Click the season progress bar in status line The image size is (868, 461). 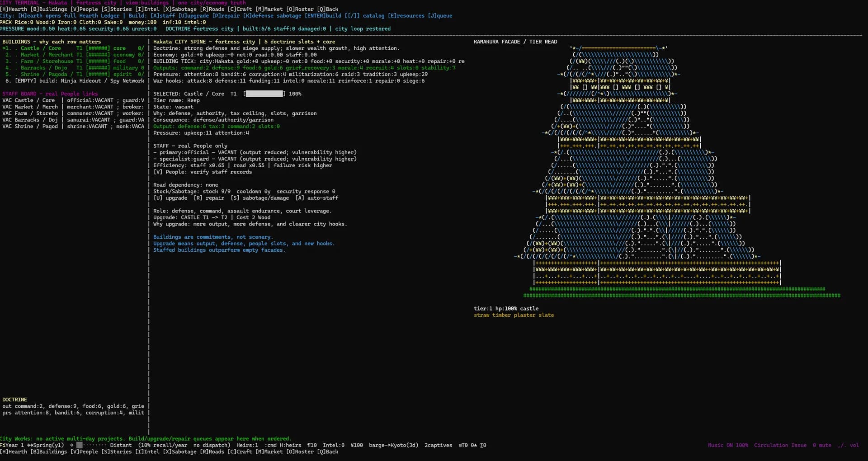(92, 445)
